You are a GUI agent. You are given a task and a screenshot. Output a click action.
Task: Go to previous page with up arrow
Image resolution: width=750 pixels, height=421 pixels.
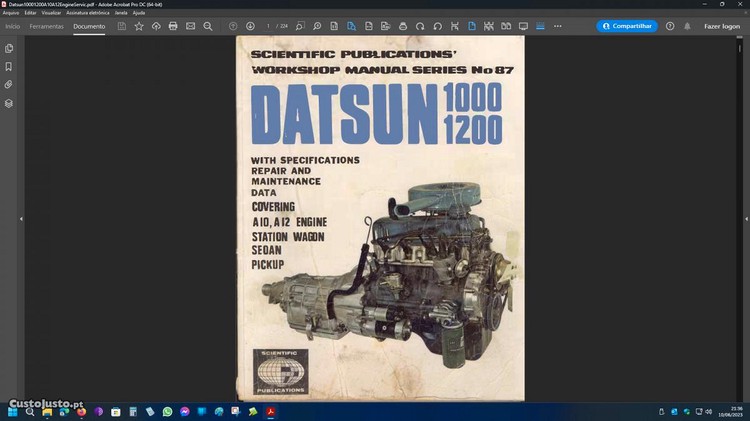coord(233,26)
